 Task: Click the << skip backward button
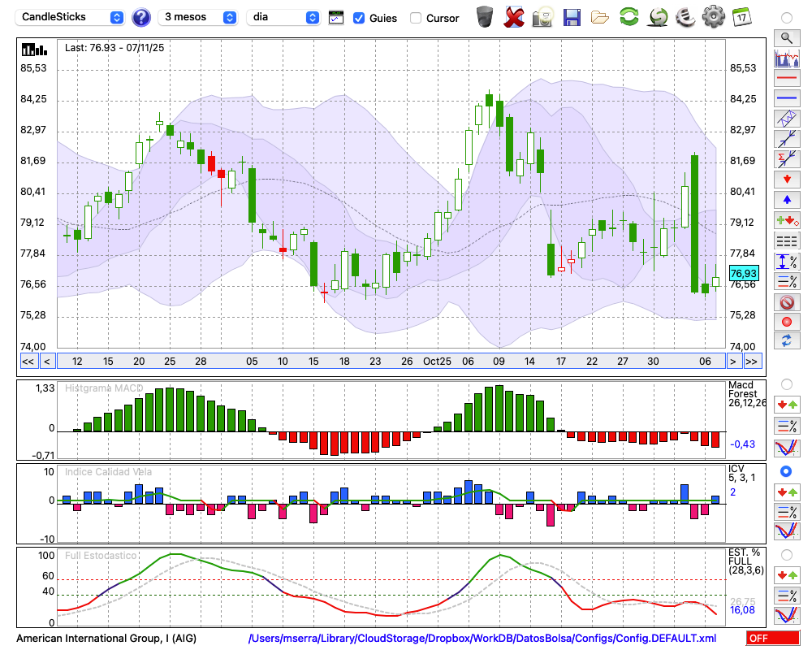pos(28,361)
